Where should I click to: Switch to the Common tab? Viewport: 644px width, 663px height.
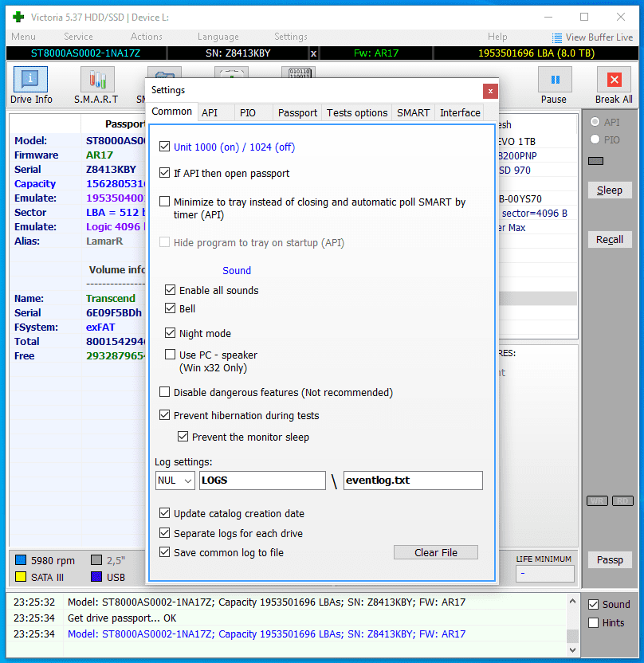(171, 112)
